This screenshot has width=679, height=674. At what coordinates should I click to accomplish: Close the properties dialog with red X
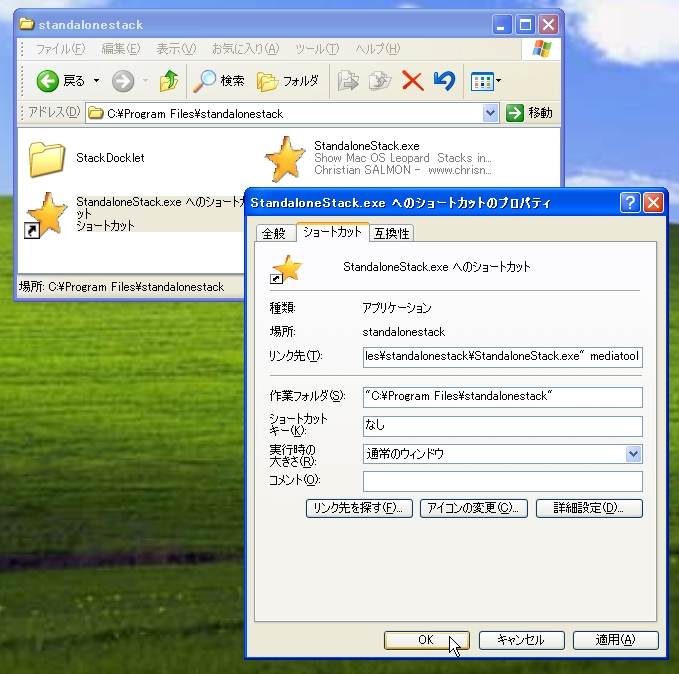653,203
